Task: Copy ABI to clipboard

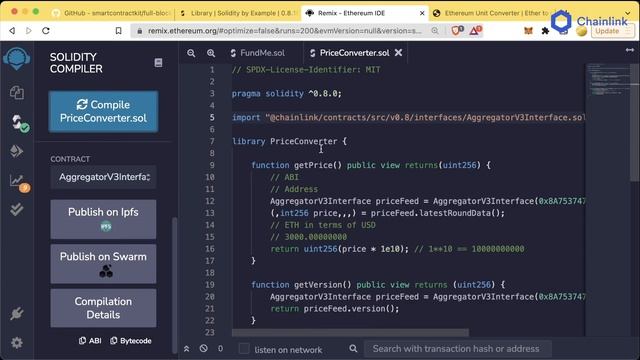Action: [90, 340]
